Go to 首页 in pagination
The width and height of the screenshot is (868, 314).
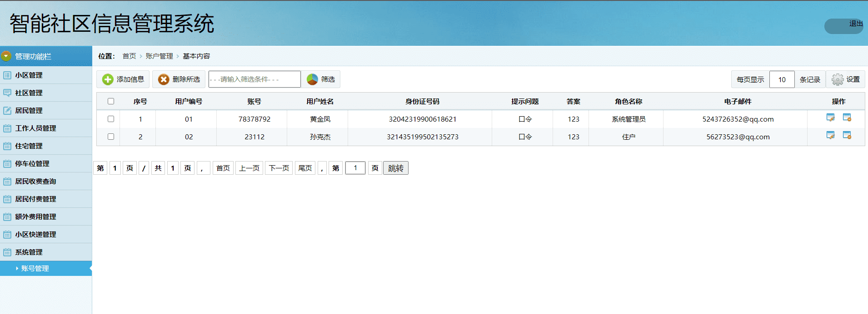pyautogui.click(x=223, y=168)
